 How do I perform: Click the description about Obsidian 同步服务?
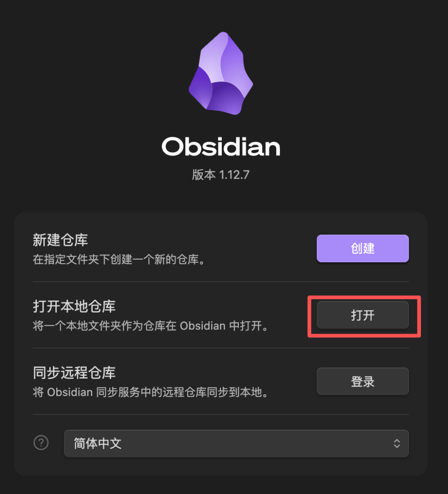click(x=151, y=392)
